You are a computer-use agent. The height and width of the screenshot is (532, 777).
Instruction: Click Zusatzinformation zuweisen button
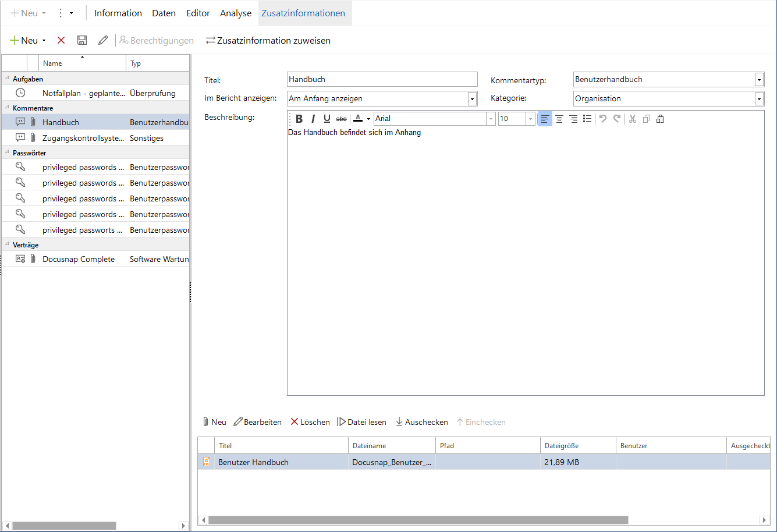point(268,40)
